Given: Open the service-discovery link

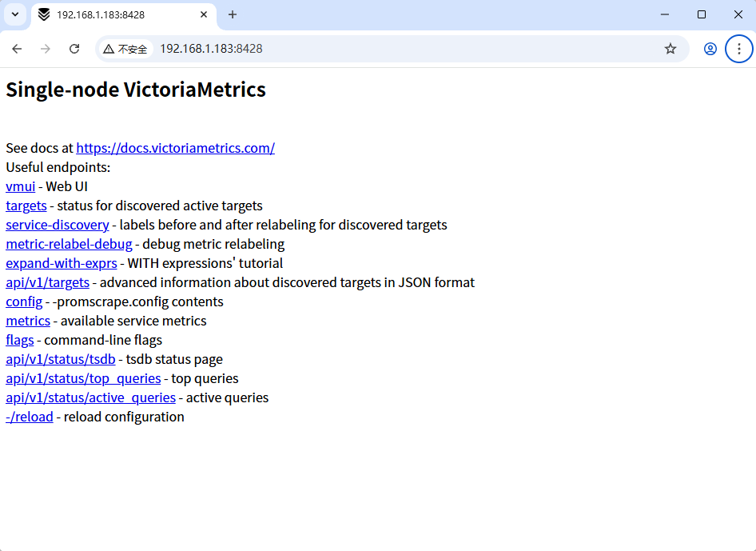Looking at the screenshot, I should click(58, 226).
